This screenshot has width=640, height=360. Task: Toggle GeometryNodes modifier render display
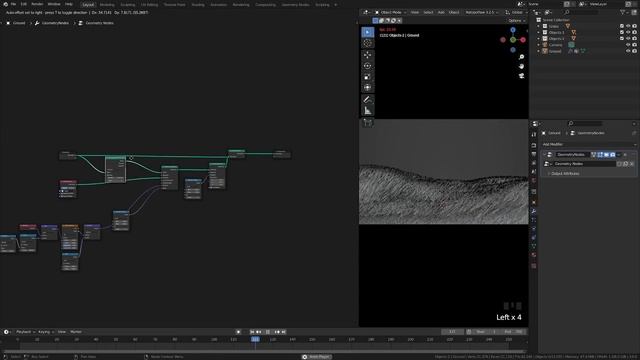point(613,155)
